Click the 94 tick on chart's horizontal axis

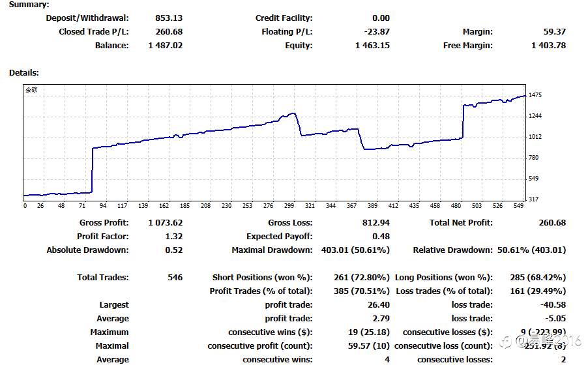[x=103, y=205]
